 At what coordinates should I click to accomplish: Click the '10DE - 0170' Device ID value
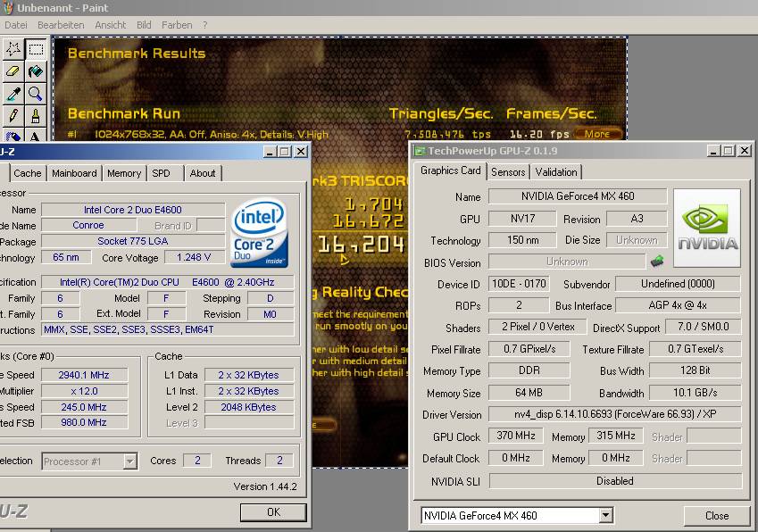pyautogui.click(x=519, y=284)
